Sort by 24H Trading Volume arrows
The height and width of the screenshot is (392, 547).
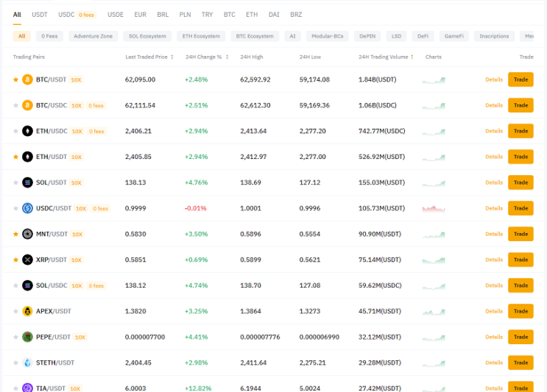412,57
